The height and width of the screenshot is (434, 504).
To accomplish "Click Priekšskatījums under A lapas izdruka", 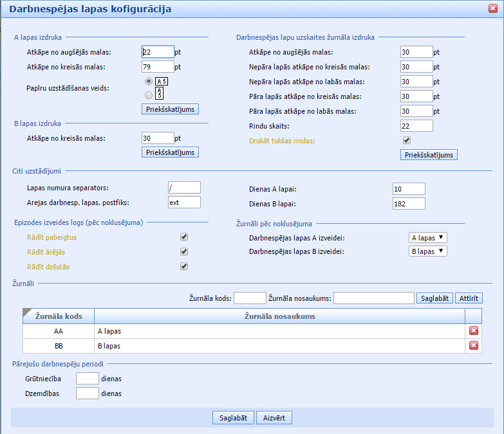I will pos(171,109).
